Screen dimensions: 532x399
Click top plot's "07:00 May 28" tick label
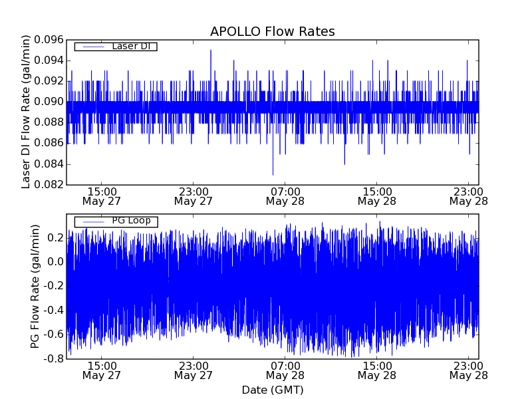(x=285, y=196)
